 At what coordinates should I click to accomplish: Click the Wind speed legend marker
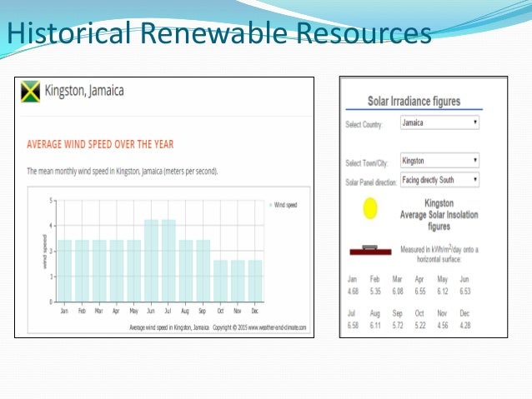pyautogui.click(x=270, y=204)
